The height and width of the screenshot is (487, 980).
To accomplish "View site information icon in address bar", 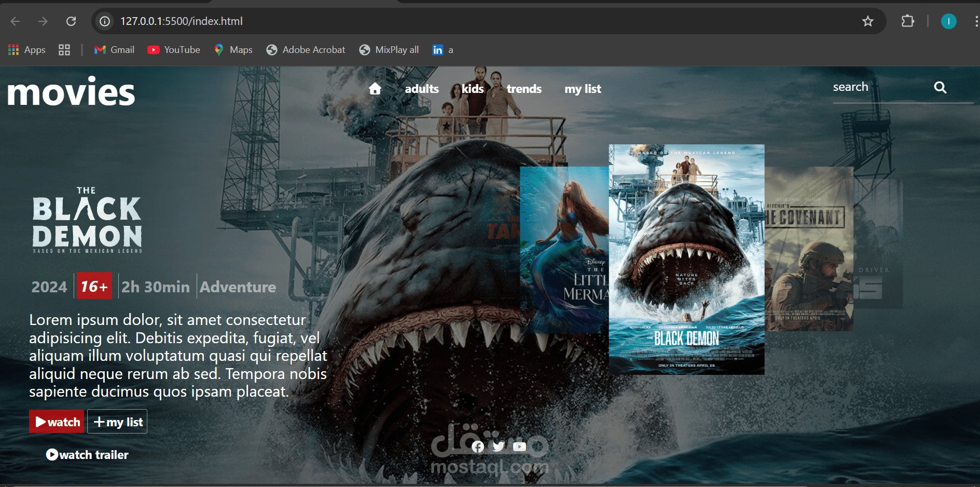I will (x=105, y=21).
